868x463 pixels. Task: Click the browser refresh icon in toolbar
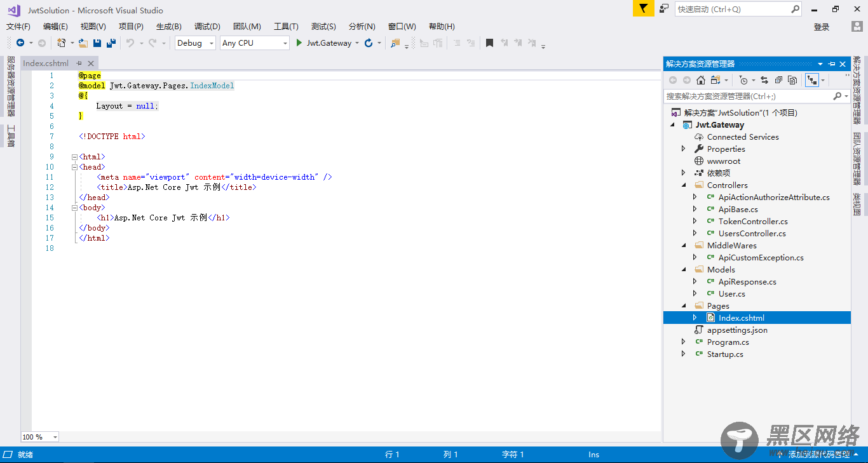click(x=369, y=43)
